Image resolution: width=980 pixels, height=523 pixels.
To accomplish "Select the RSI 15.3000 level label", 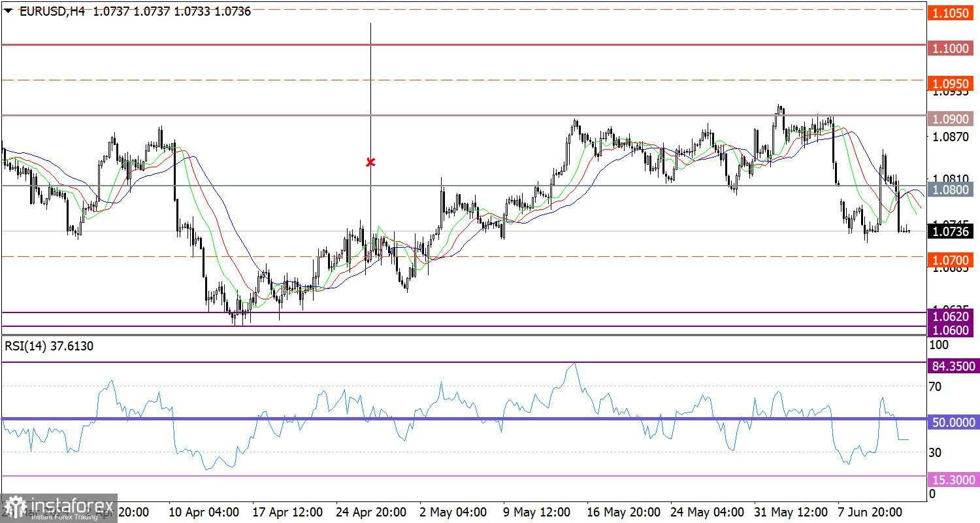I will [953, 480].
